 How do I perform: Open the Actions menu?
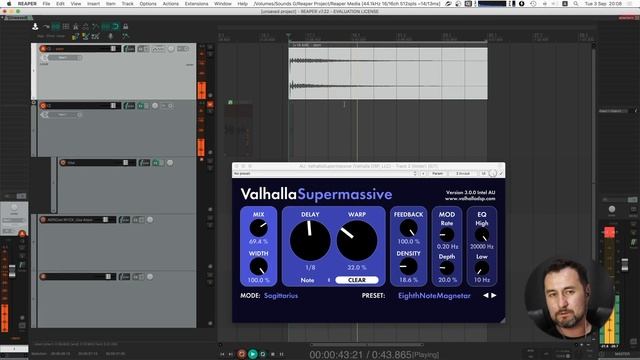[171, 3]
